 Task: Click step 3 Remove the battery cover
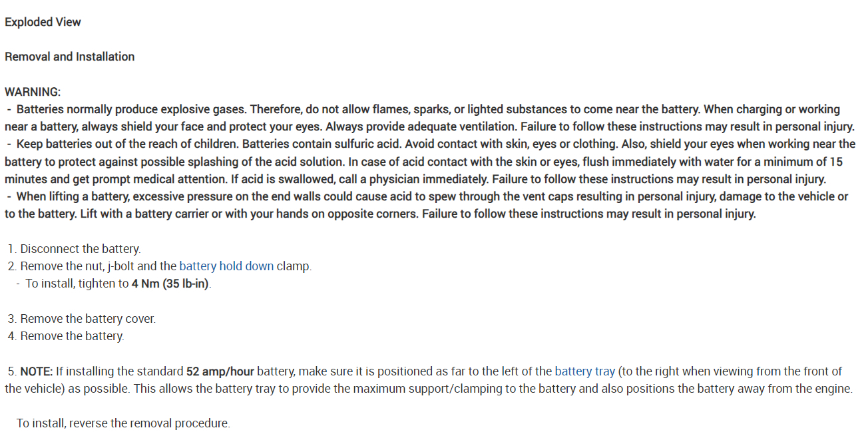(x=88, y=319)
